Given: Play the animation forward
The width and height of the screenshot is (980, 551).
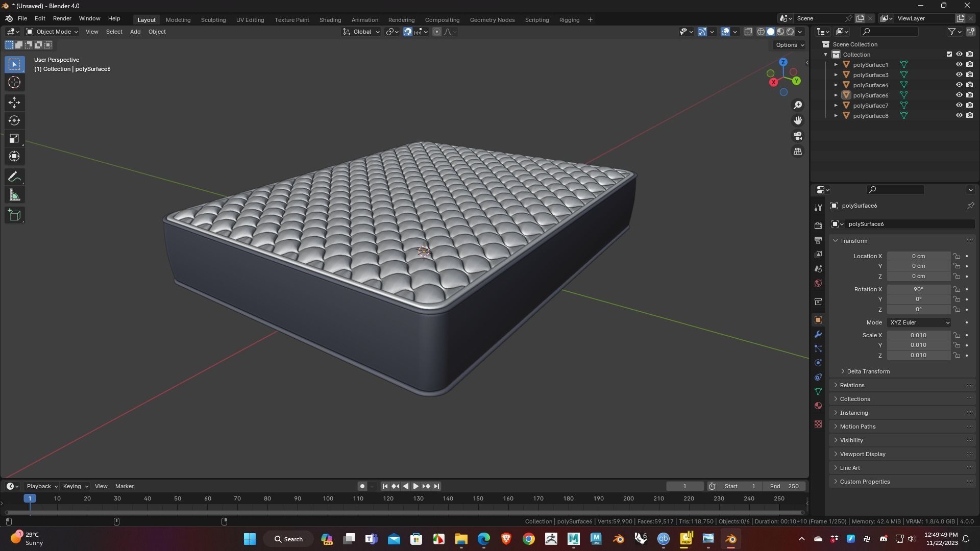Looking at the screenshot, I should click(415, 486).
